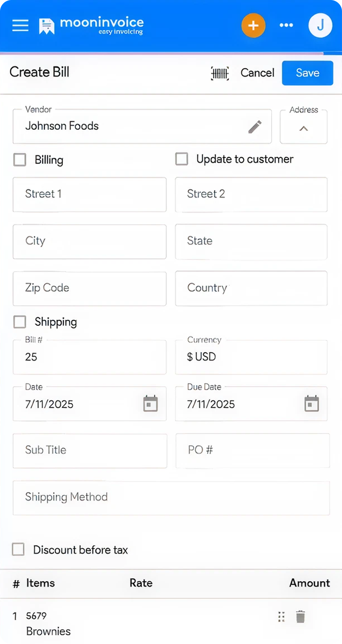Viewport: 342px width, 644px height.
Task: Open the orange add new button
Action: click(x=253, y=25)
